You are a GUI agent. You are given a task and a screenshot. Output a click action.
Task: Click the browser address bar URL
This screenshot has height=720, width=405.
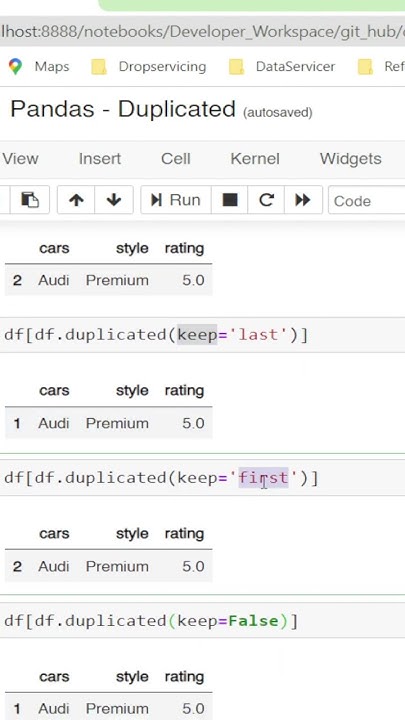click(x=202, y=32)
